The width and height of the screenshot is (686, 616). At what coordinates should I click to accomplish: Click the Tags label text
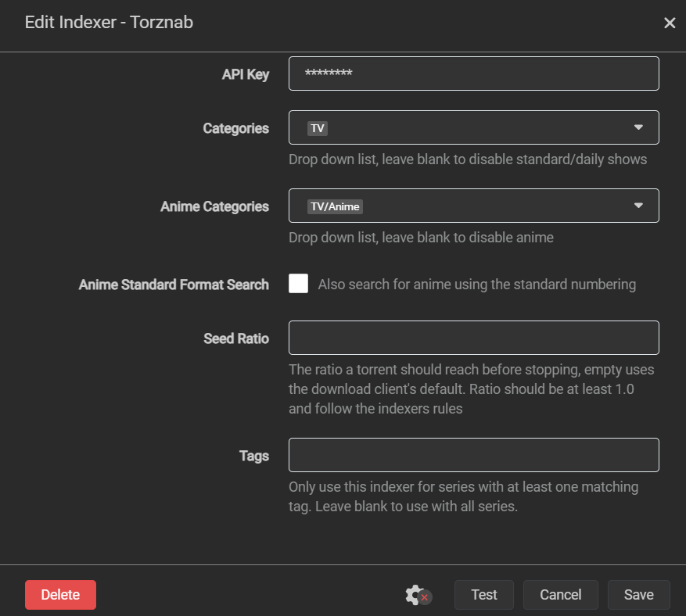tap(253, 456)
